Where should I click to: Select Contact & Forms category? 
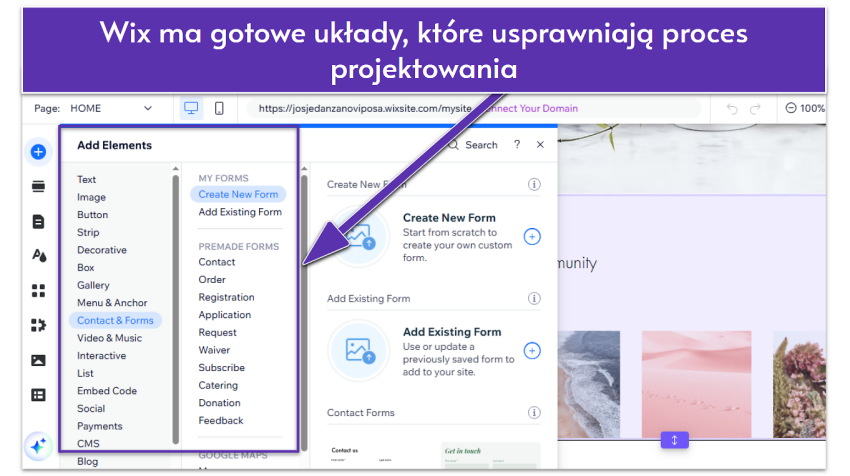click(115, 320)
